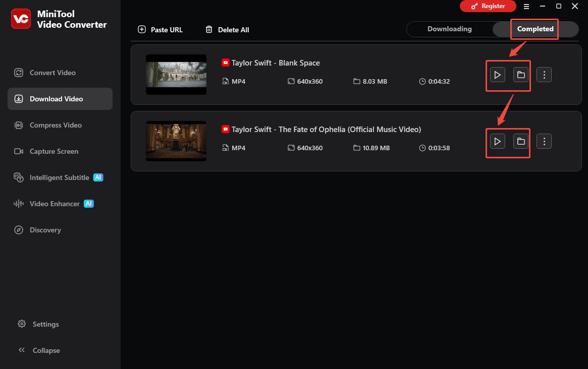This screenshot has height=369, width=588.
Task: Play The Fate of Ophelia video
Action: pyautogui.click(x=498, y=141)
